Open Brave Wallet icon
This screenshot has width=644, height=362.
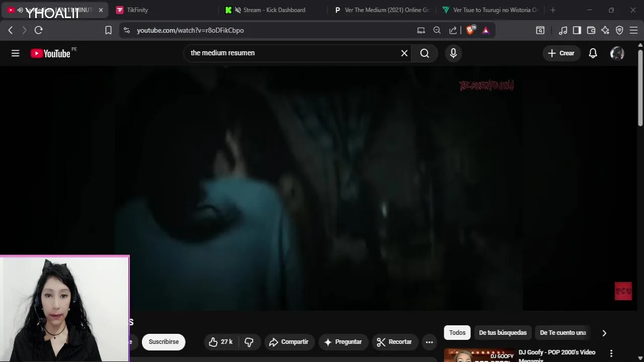pos(591,30)
